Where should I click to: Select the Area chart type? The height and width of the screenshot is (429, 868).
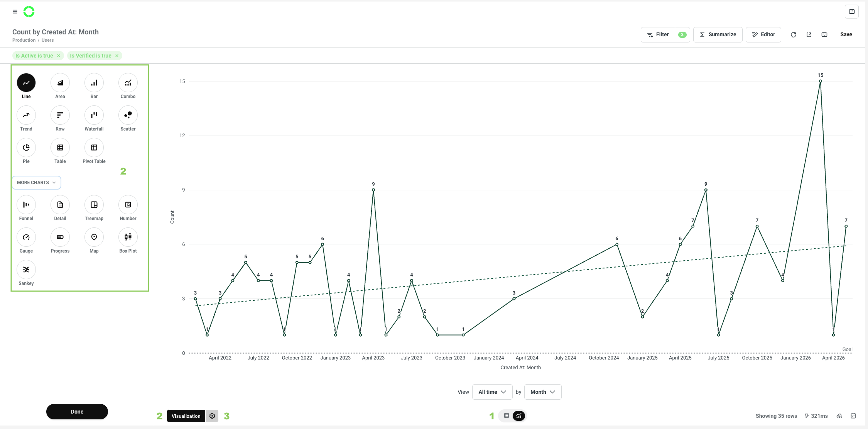[x=60, y=83]
